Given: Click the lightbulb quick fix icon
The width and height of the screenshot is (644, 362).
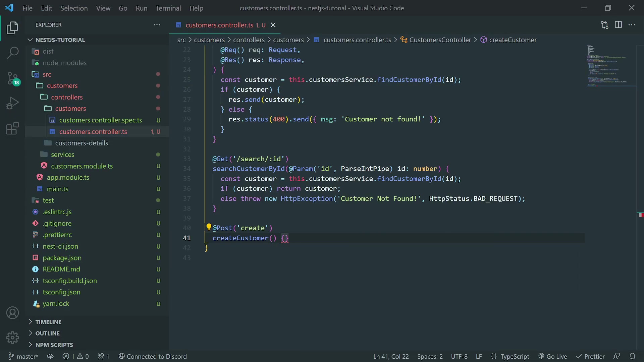Looking at the screenshot, I should (x=209, y=227).
